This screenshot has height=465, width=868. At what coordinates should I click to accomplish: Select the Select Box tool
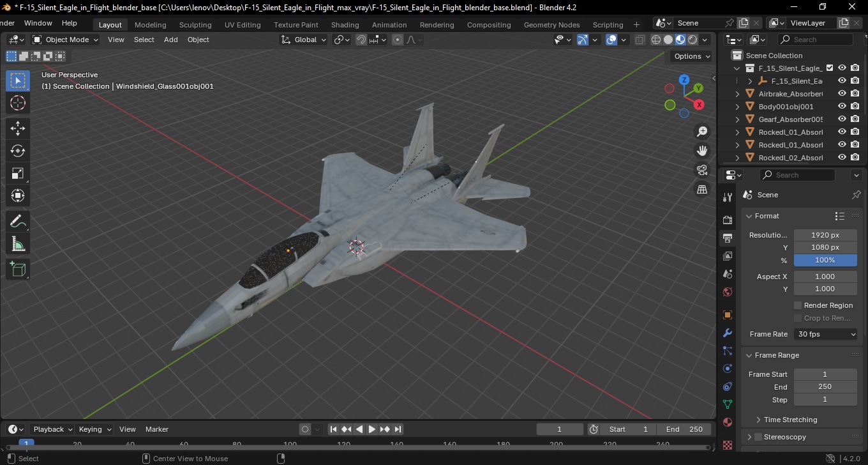18,80
